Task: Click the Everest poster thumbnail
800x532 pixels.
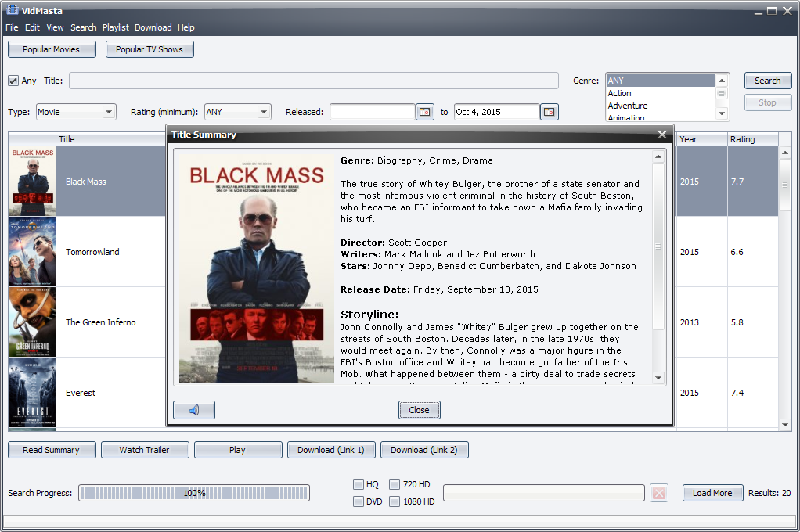Action: (33, 392)
